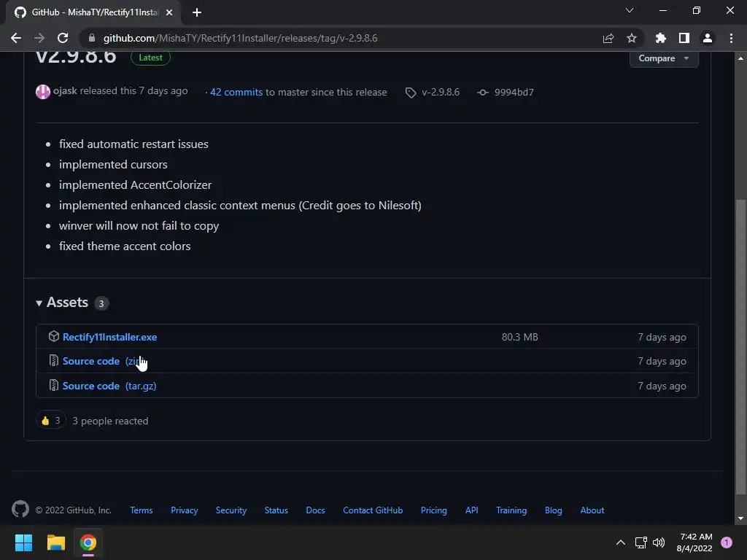The image size is (747, 560).
Task: Open tab search dropdown arrow
Action: pos(630,10)
